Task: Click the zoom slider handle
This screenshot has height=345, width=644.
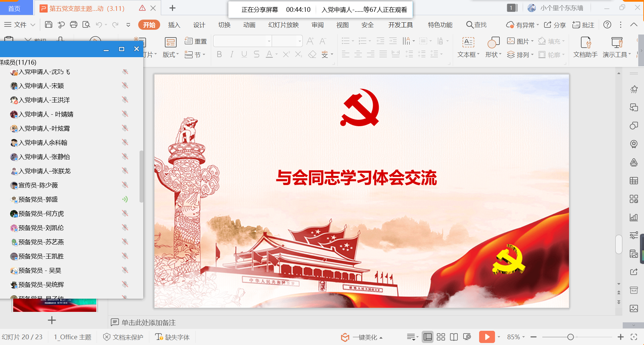Action: (570, 337)
